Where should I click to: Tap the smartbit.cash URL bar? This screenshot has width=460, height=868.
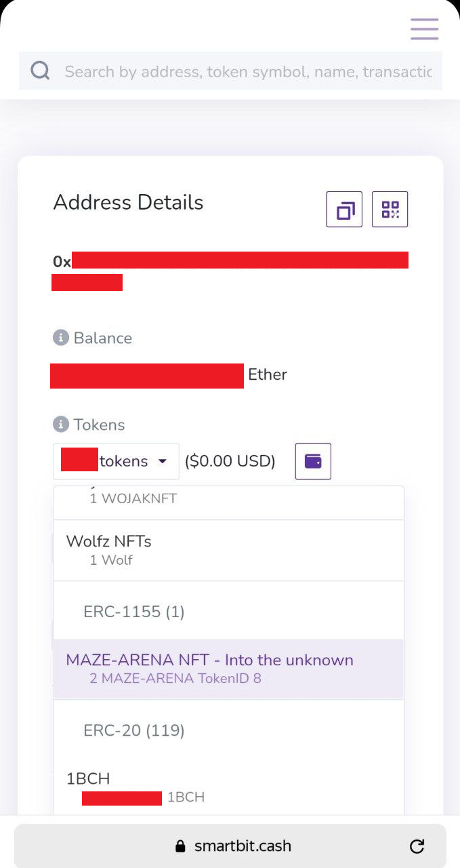pos(230,846)
